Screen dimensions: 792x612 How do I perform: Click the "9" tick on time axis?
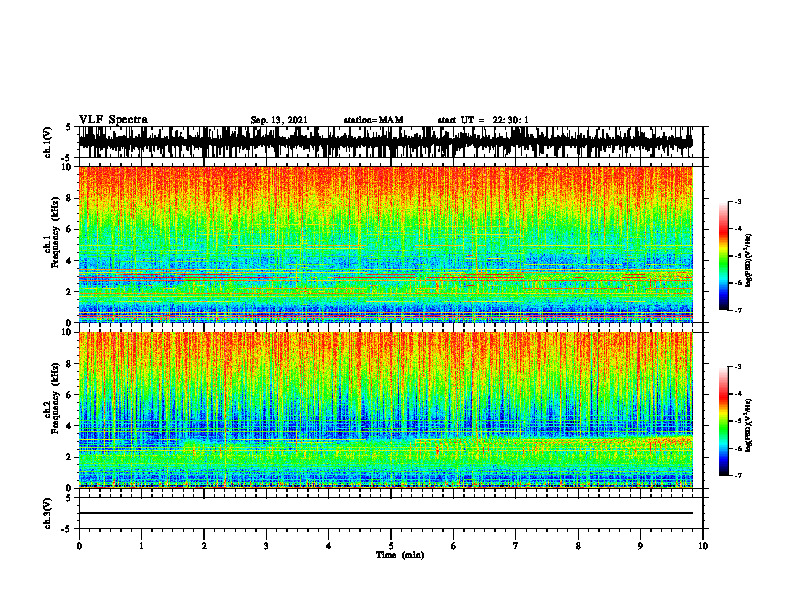[640, 546]
